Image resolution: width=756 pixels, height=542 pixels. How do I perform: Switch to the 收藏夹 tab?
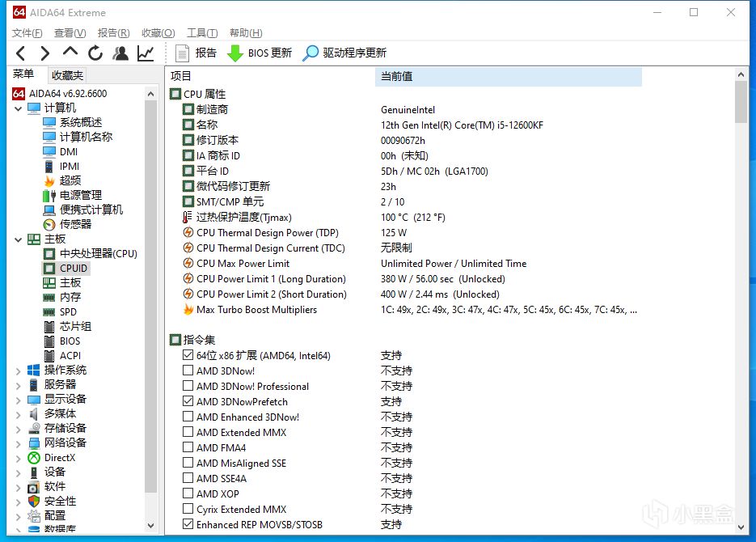point(67,75)
